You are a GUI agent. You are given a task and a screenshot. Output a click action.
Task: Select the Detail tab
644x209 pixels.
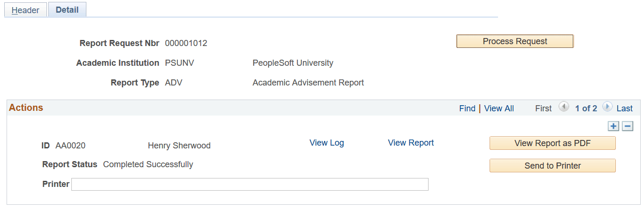[67, 10]
